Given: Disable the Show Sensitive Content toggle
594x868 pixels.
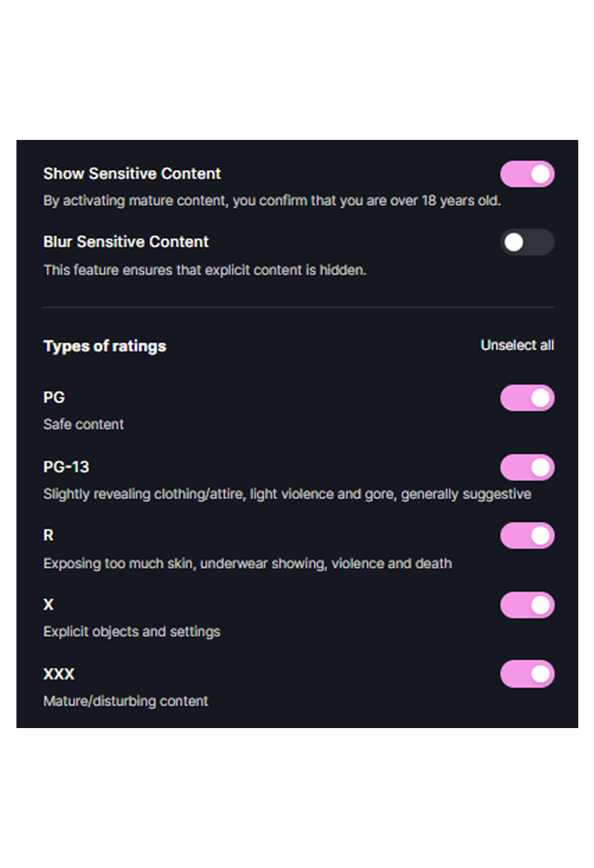Looking at the screenshot, I should click(528, 174).
